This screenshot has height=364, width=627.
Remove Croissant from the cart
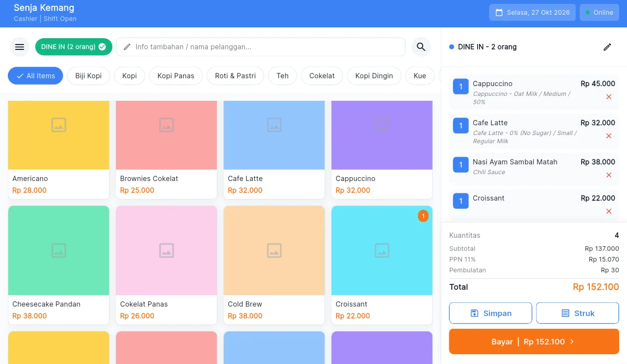tap(609, 211)
